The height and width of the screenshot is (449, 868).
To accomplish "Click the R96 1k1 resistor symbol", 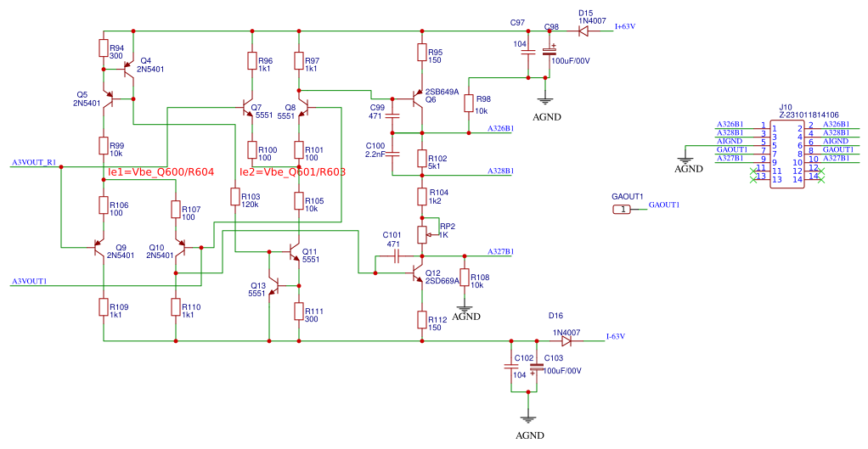I will click(x=252, y=61).
